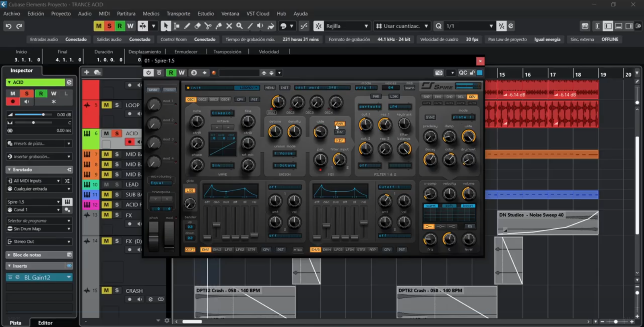
Task: Toggle Solo on the ACID track
Action: coord(117,133)
